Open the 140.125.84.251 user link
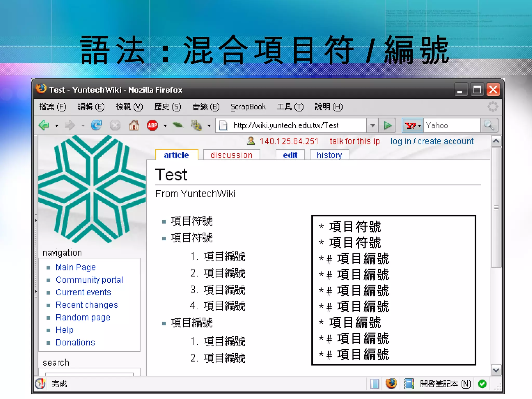 point(289,141)
